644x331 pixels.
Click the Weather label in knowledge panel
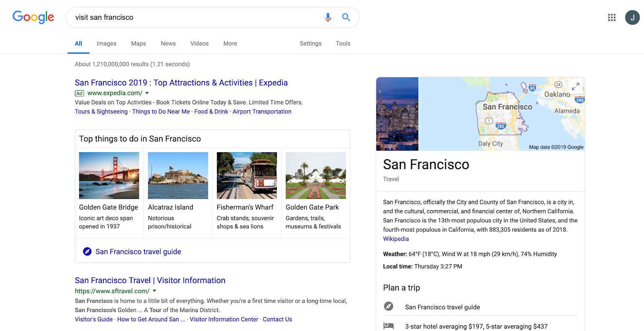tap(395, 254)
